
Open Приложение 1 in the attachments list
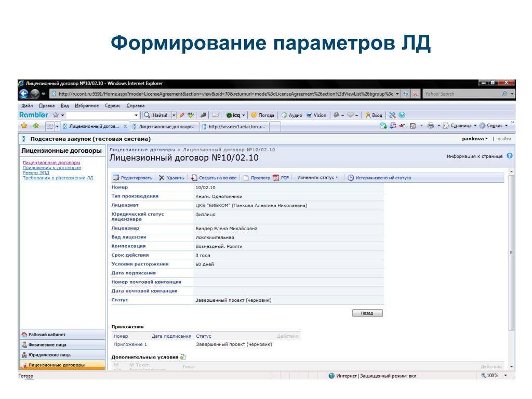(x=130, y=344)
